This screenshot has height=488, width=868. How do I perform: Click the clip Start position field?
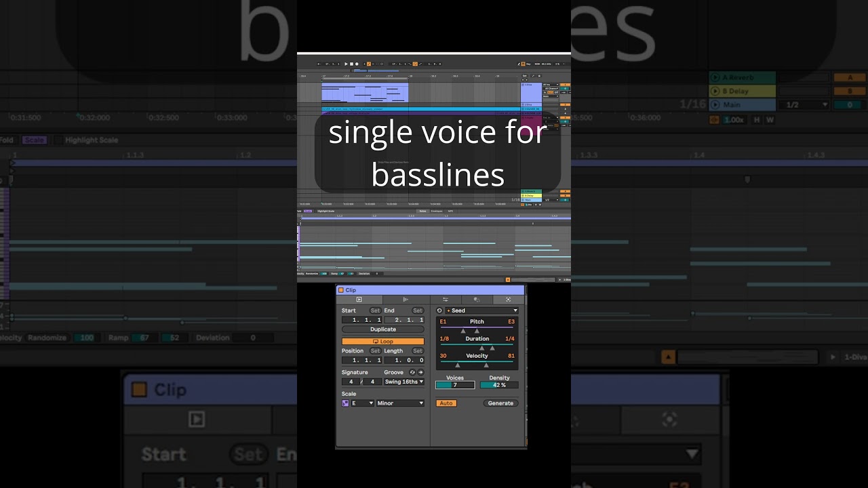pyautogui.click(x=362, y=320)
